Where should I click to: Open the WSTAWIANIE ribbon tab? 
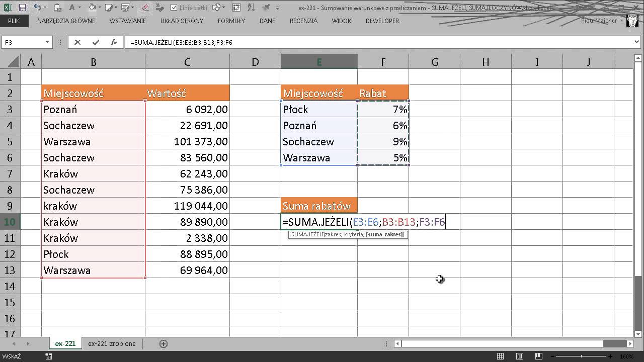tap(127, 21)
